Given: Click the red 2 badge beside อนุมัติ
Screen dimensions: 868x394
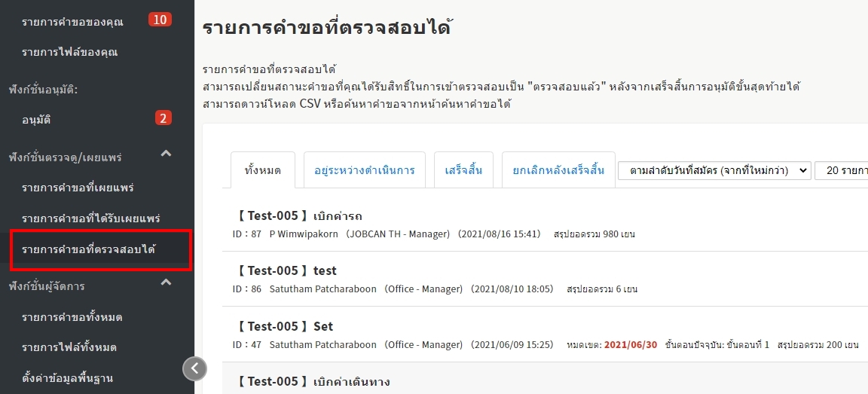Looking at the screenshot, I should click(164, 118).
